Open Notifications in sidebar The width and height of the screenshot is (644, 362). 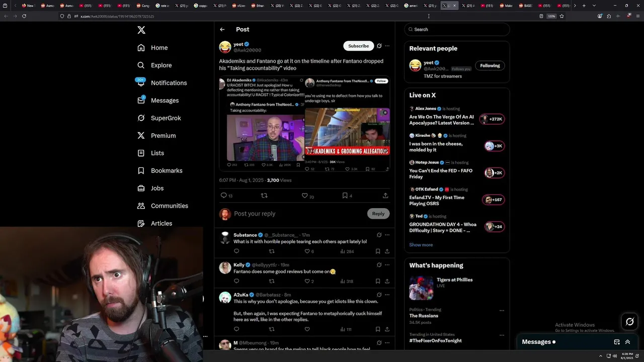pos(162,83)
